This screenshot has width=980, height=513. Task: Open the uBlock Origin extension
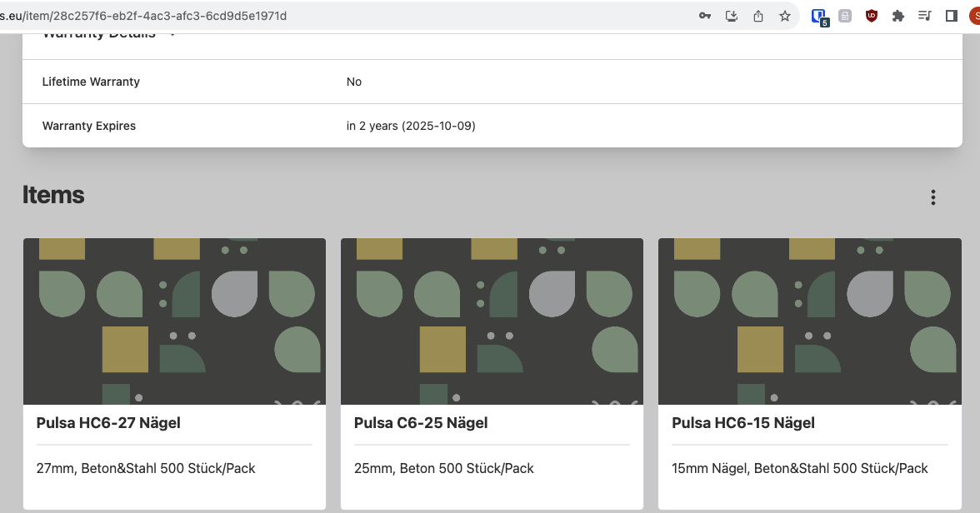pyautogui.click(x=871, y=15)
